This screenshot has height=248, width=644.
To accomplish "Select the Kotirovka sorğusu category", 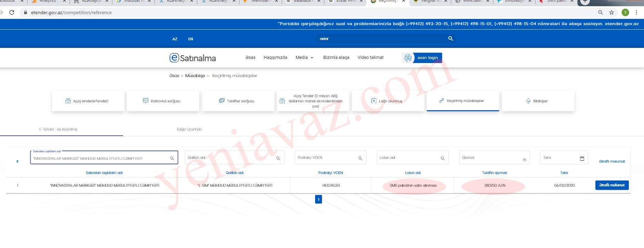I will (163, 101).
